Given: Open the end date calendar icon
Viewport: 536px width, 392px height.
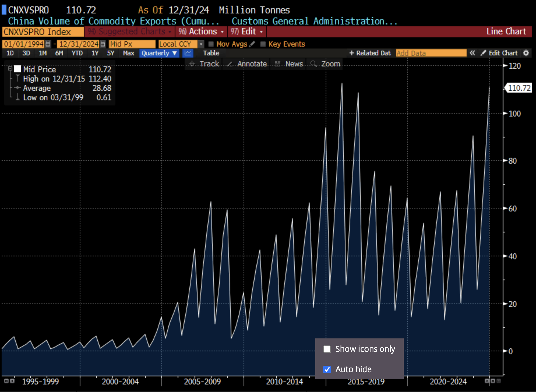Looking at the screenshot, I should pyautogui.click(x=103, y=44).
